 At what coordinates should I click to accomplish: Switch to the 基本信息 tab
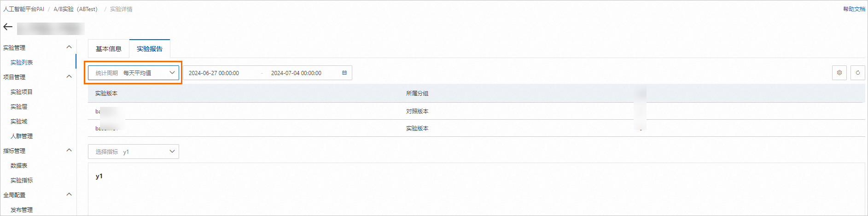(x=109, y=49)
